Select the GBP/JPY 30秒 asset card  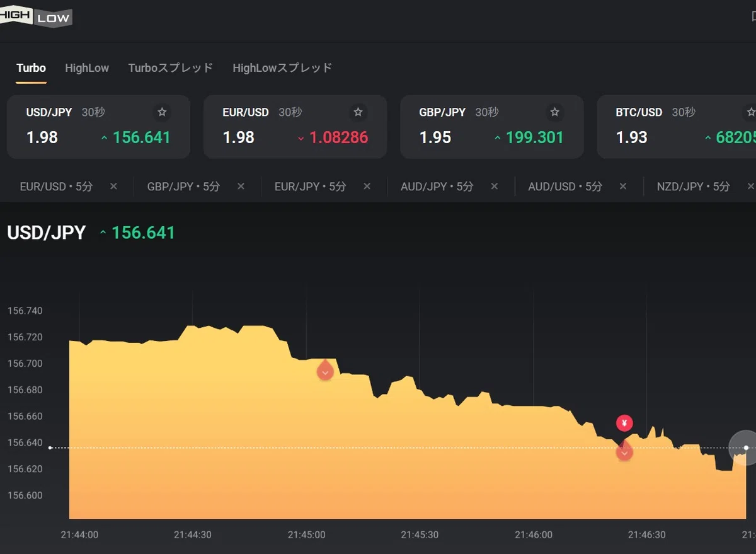click(492, 127)
